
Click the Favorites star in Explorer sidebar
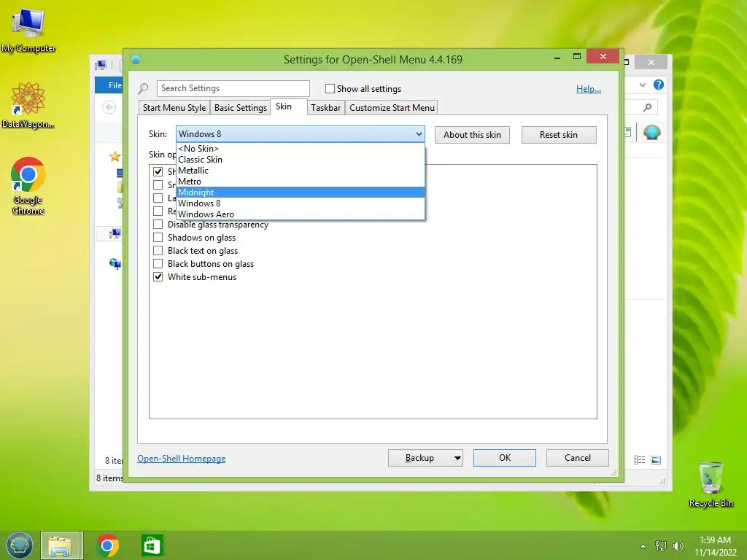(x=115, y=156)
